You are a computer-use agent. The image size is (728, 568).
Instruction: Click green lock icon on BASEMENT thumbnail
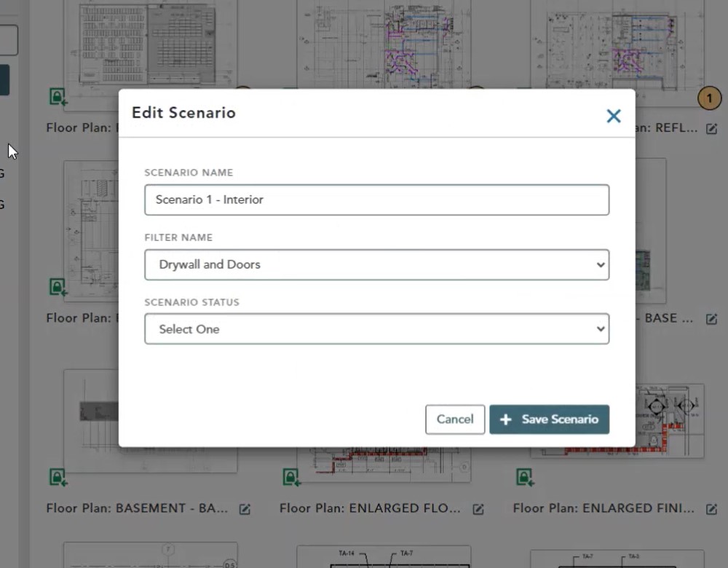(x=58, y=477)
